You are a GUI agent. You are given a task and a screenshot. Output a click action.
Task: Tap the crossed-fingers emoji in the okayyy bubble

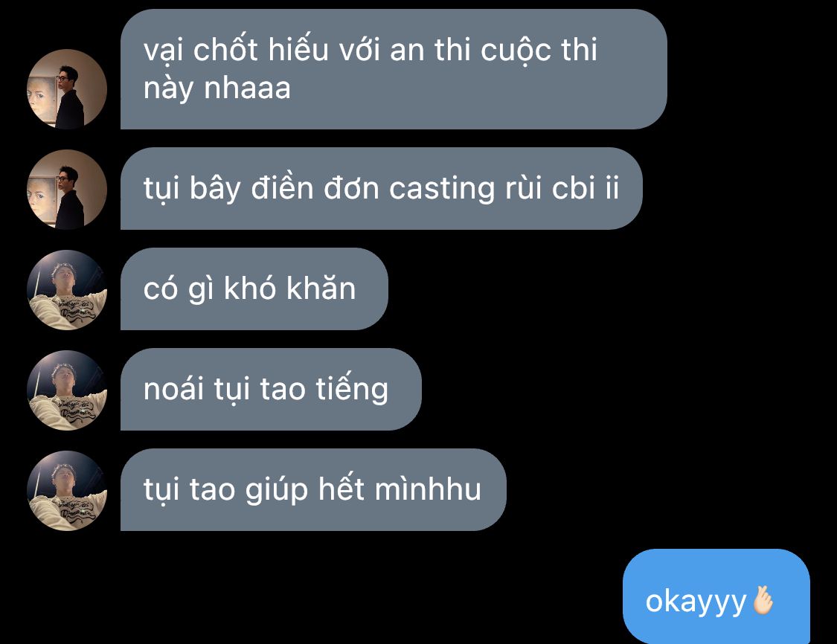click(x=763, y=601)
